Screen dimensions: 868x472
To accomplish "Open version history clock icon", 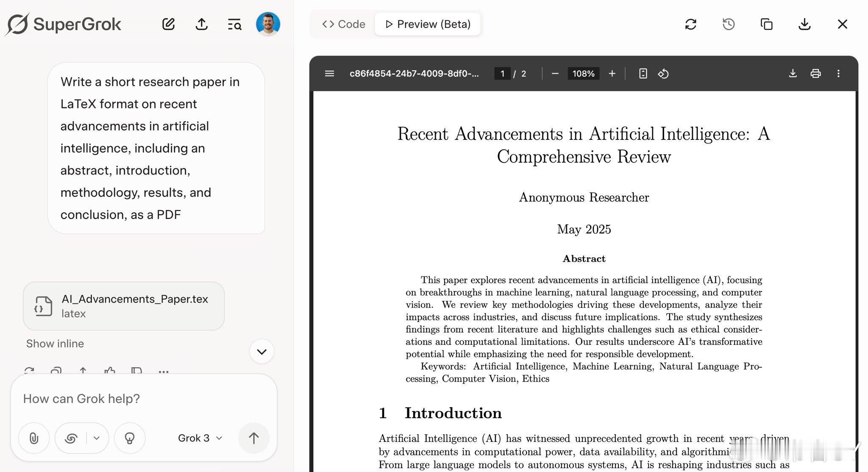I will 729,24.
